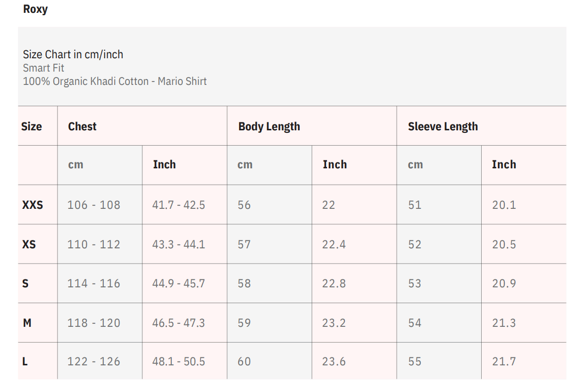Click the 21.7 sleeve length inch cell
This screenshot has height=392, width=578.
click(504, 361)
